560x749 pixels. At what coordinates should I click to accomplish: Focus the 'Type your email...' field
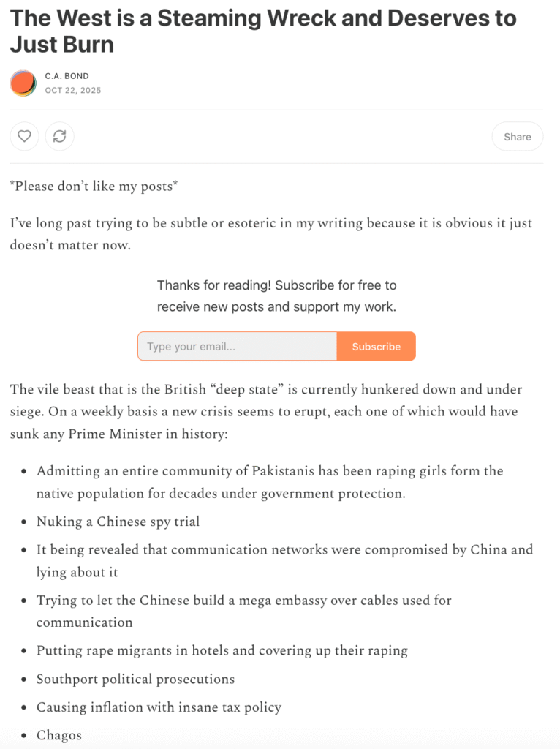pyautogui.click(x=237, y=347)
